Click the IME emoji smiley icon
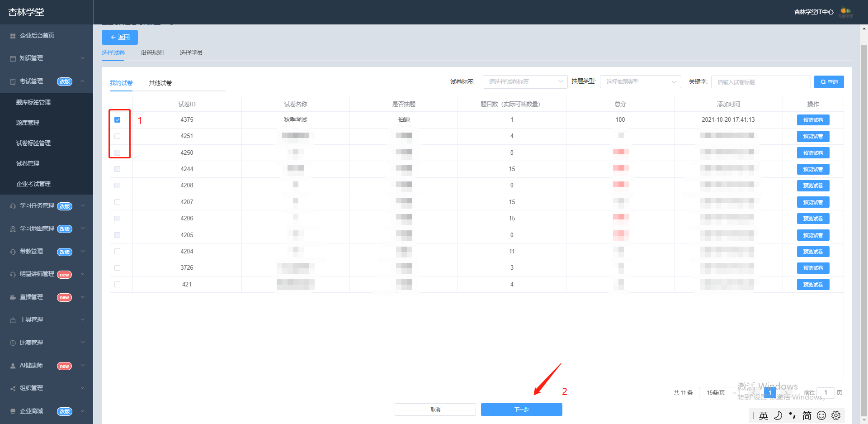 (821, 415)
